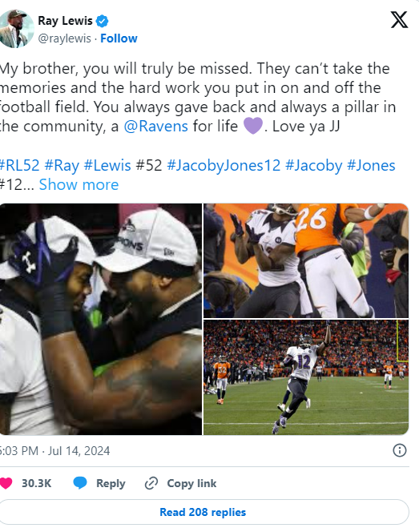Open the tweet info circle icon

[399, 450]
